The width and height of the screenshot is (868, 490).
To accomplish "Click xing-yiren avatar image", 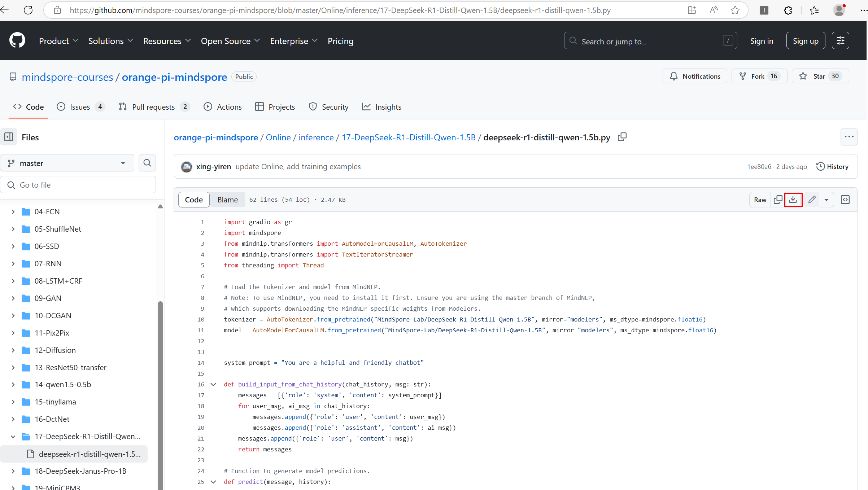I will pyautogui.click(x=187, y=167).
